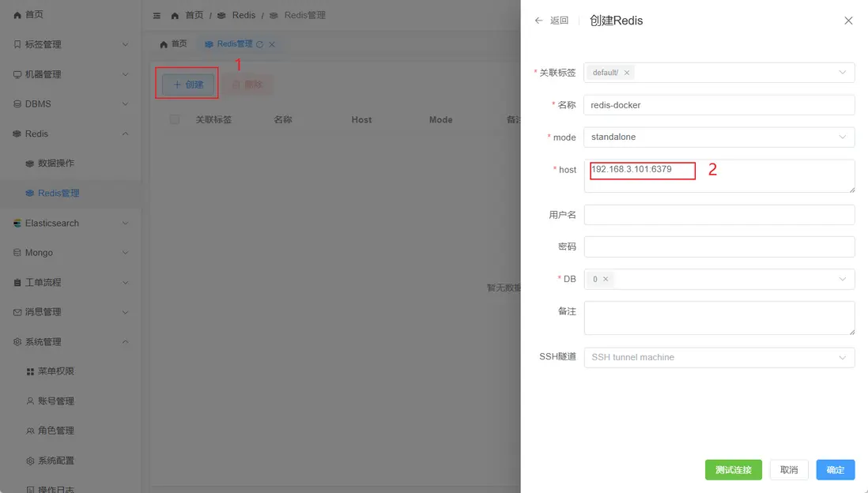Click the gear icon next to 系统配置
The image size is (868, 493).
tap(30, 461)
